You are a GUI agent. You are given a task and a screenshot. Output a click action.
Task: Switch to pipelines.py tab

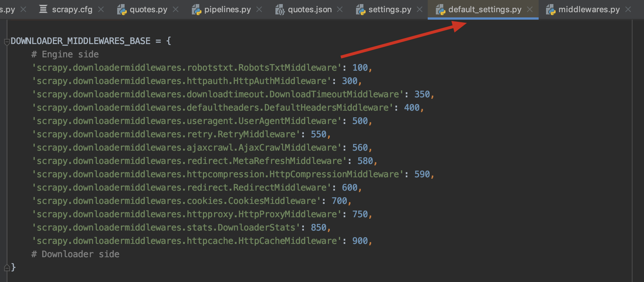click(x=227, y=9)
